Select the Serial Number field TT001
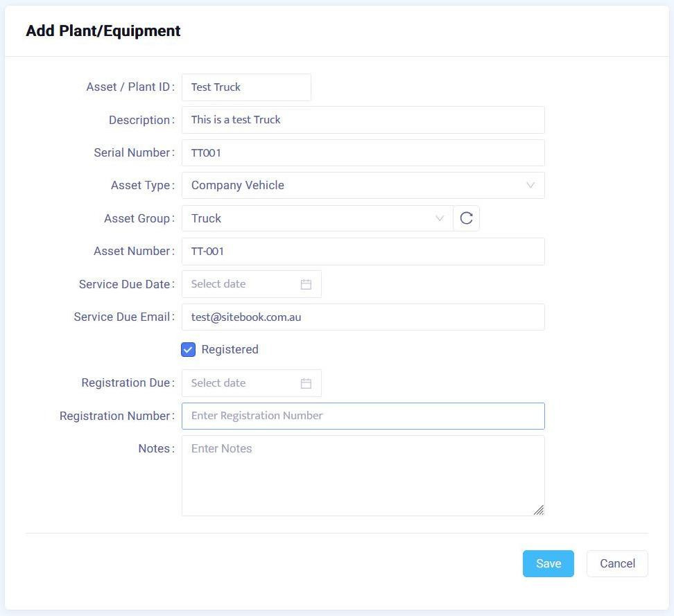Viewport: 674px width, 616px height. pos(363,152)
